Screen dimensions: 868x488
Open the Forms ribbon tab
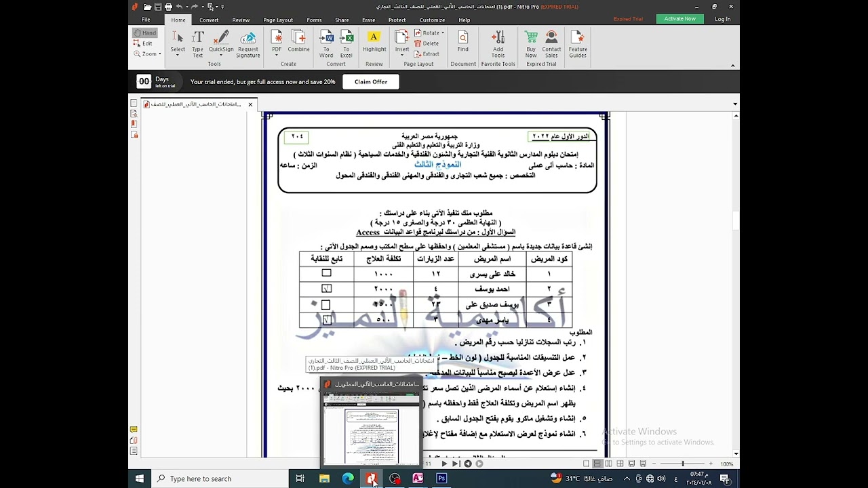click(314, 20)
